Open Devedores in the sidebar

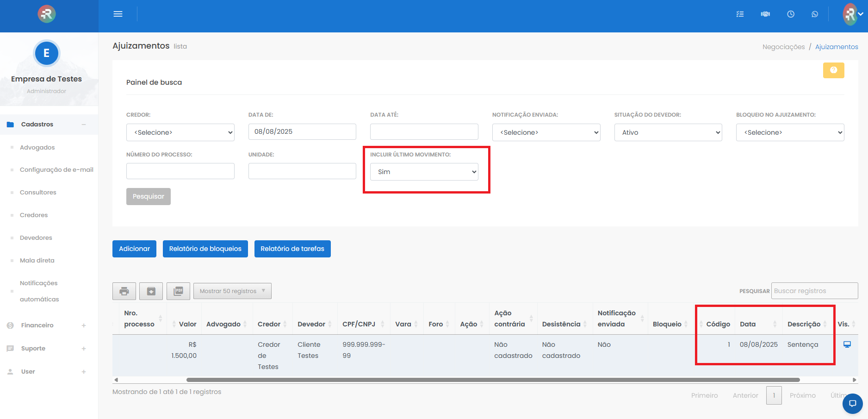point(36,238)
